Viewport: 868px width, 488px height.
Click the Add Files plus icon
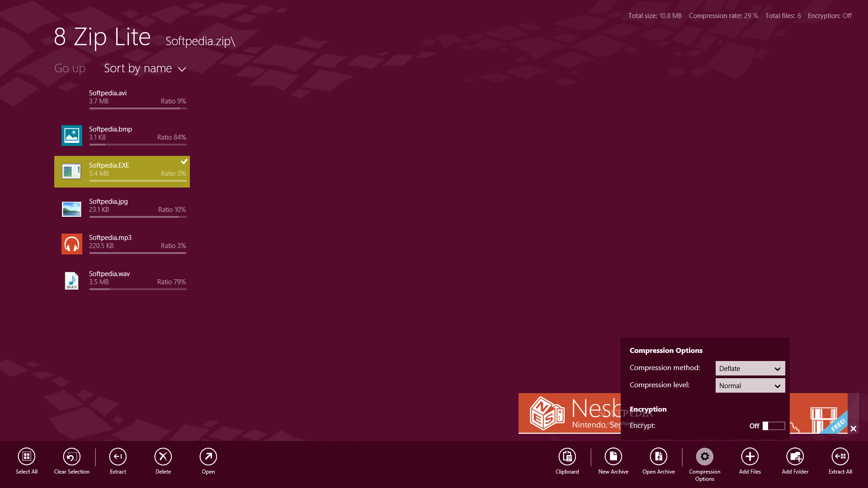750,456
